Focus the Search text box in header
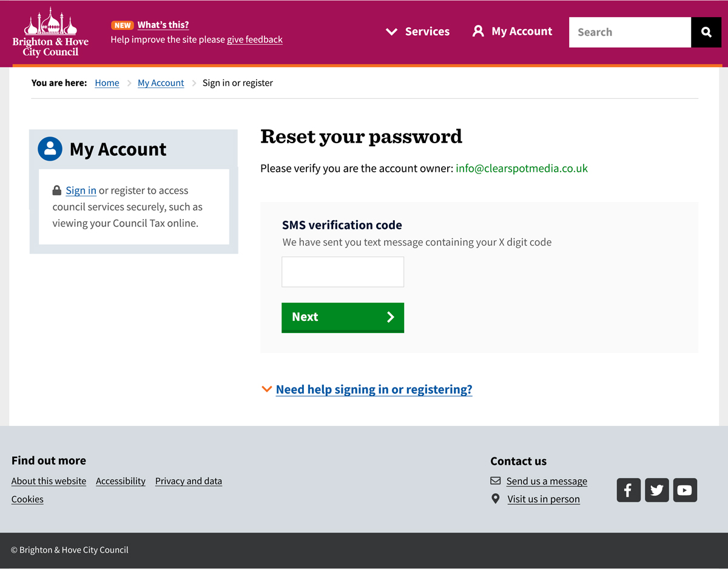Image resolution: width=728 pixels, height=569 pixels. tap(630, 32)
